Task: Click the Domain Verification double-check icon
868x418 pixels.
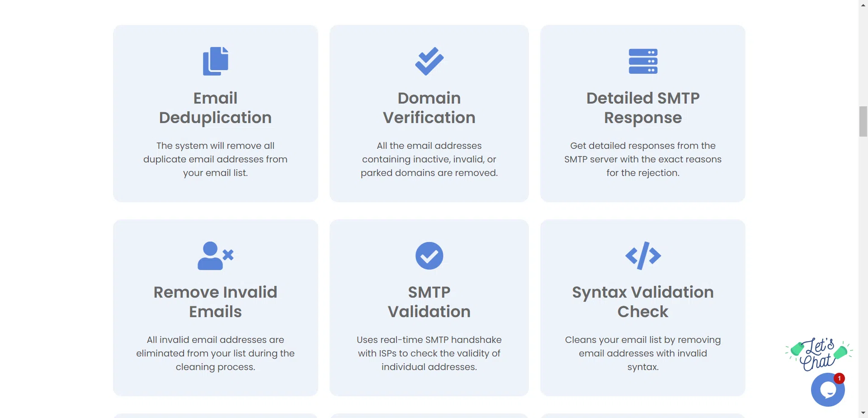Action: click(x=429, y=61)
